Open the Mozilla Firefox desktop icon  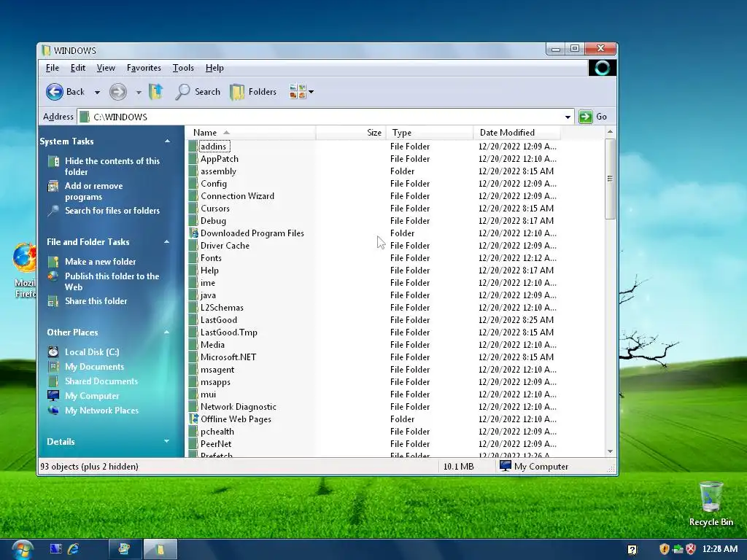(25, 271)
